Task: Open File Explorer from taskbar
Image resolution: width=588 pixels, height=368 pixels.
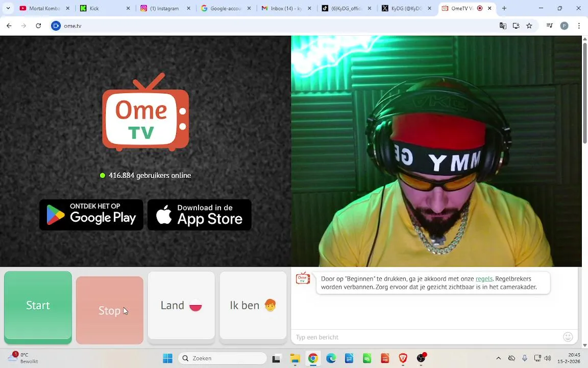Action: click(x=295, y=358)
